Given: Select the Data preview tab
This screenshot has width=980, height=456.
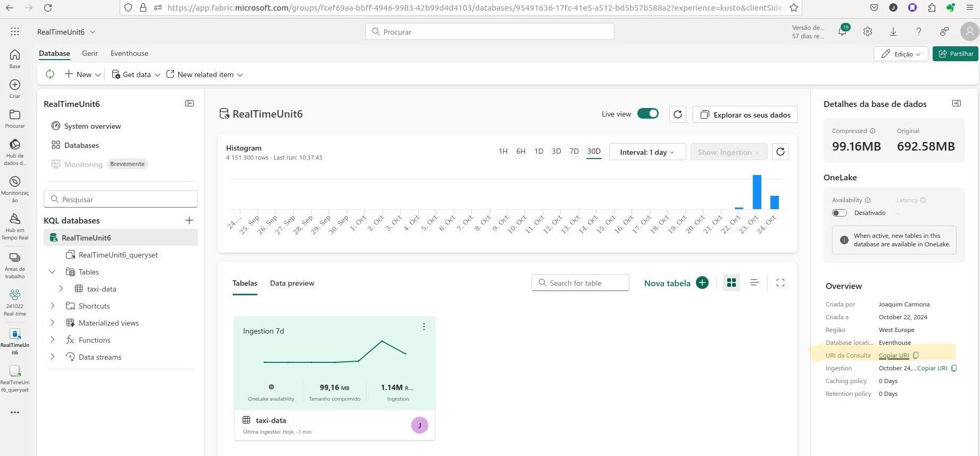Looking at the screenshot, I should coord(292,283).
